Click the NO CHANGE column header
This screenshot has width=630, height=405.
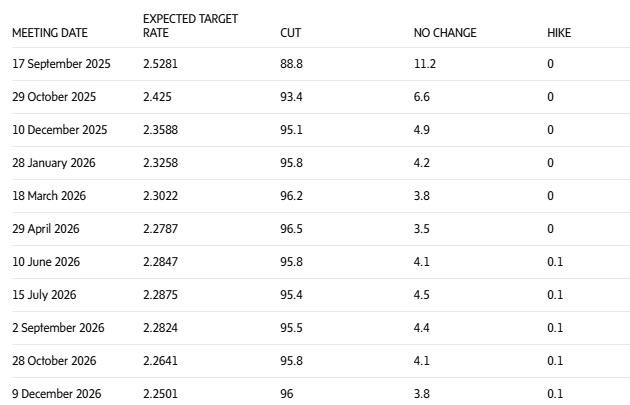(x=445, y=33)
